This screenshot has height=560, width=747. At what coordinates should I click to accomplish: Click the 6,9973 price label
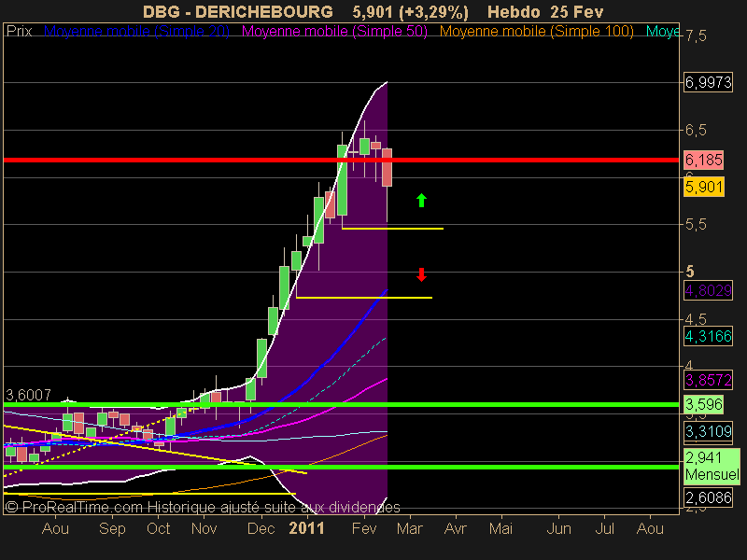[x=708, y=82]
